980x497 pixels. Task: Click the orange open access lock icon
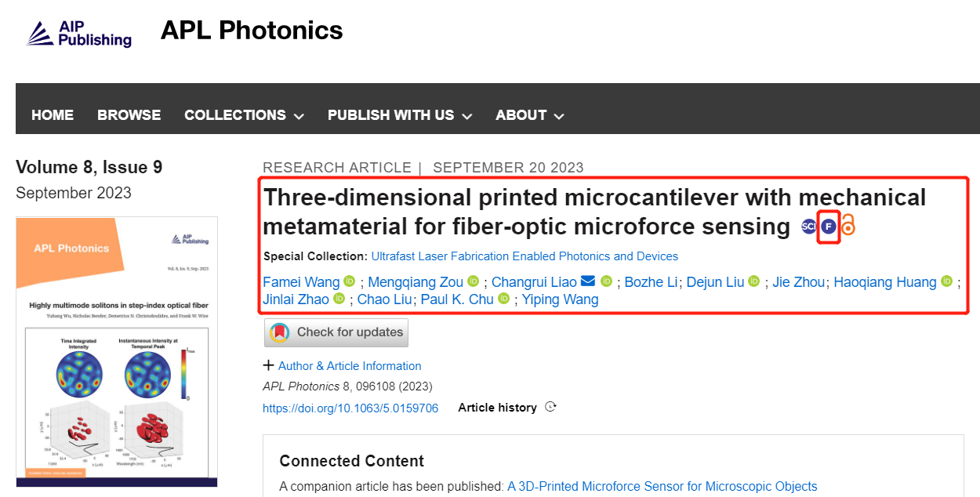tap(848, 227)
